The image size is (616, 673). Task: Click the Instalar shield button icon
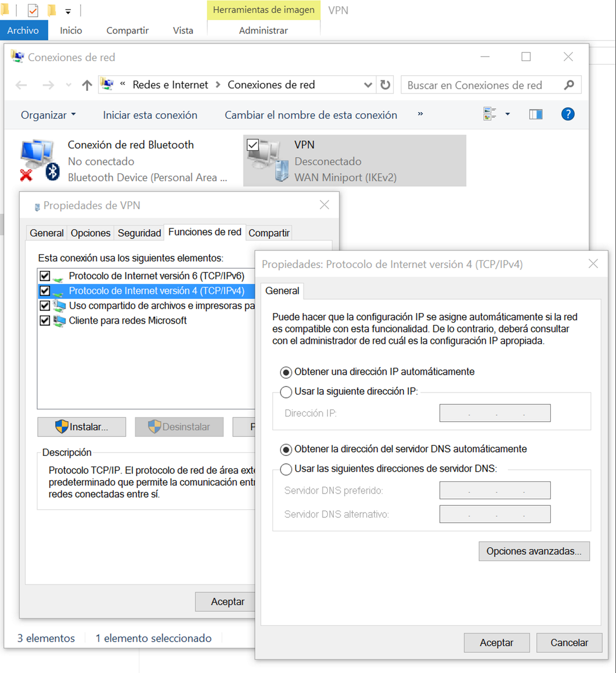click(62, 427)
